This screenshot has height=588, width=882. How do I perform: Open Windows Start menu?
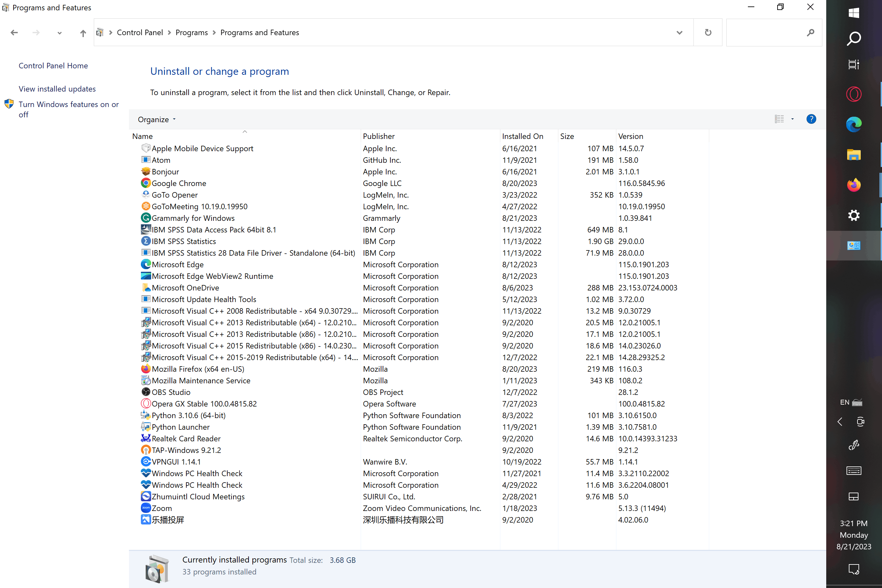[854, 13]
